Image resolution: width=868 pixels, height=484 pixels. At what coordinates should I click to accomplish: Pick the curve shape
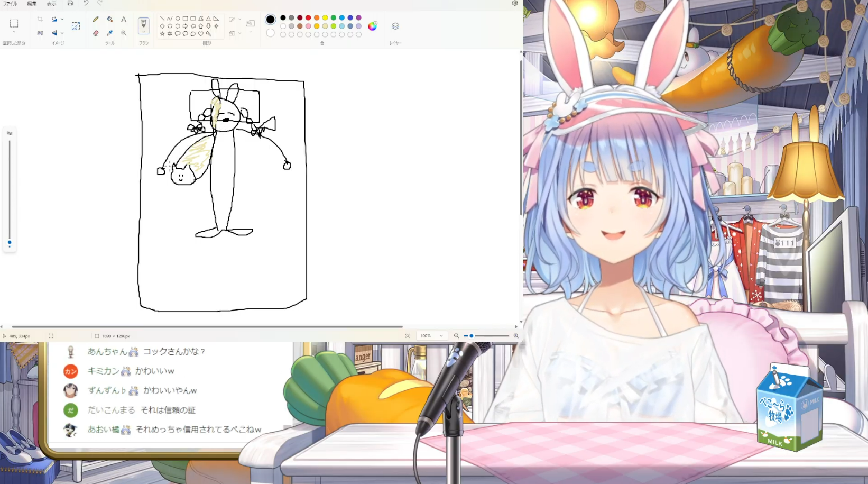pyautogui.click(x=170, y=18)
